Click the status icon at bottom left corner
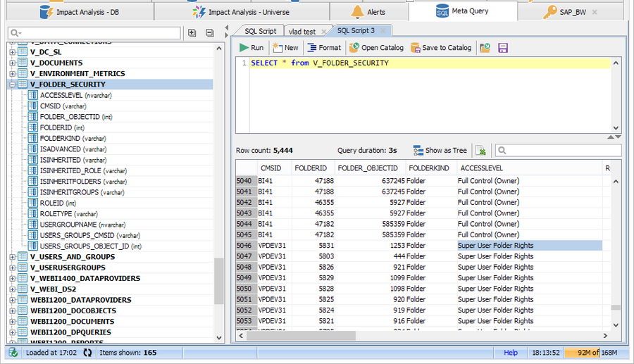The image size is (634, 364). coord(13,353)
